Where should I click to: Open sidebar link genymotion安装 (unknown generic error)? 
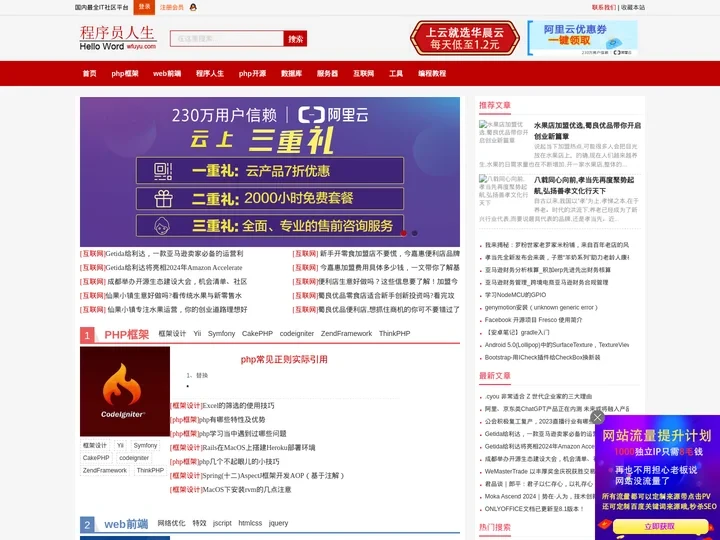(x=541, y=307)
